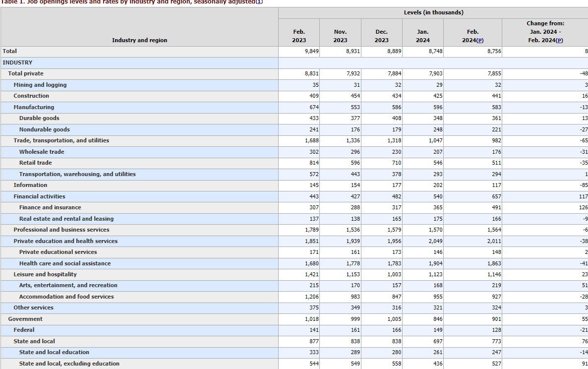Click 'Accommodation and food services' row label

pos(67,297)
